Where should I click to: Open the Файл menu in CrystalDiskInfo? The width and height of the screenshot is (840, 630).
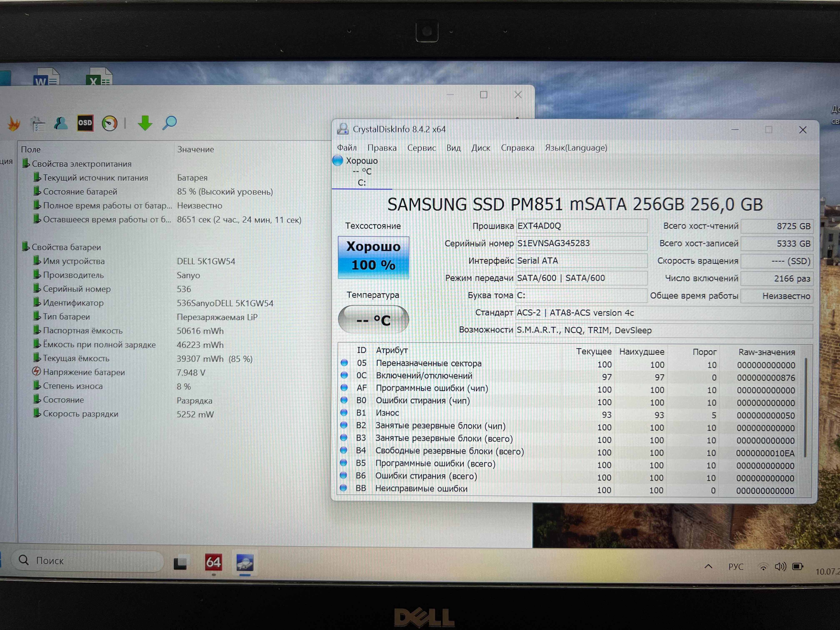tap(347, 148)
